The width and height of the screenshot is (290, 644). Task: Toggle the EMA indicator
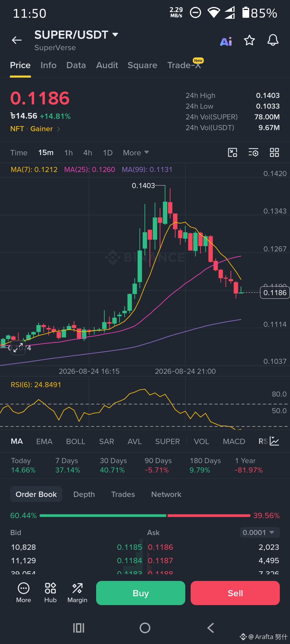point(44,441)
